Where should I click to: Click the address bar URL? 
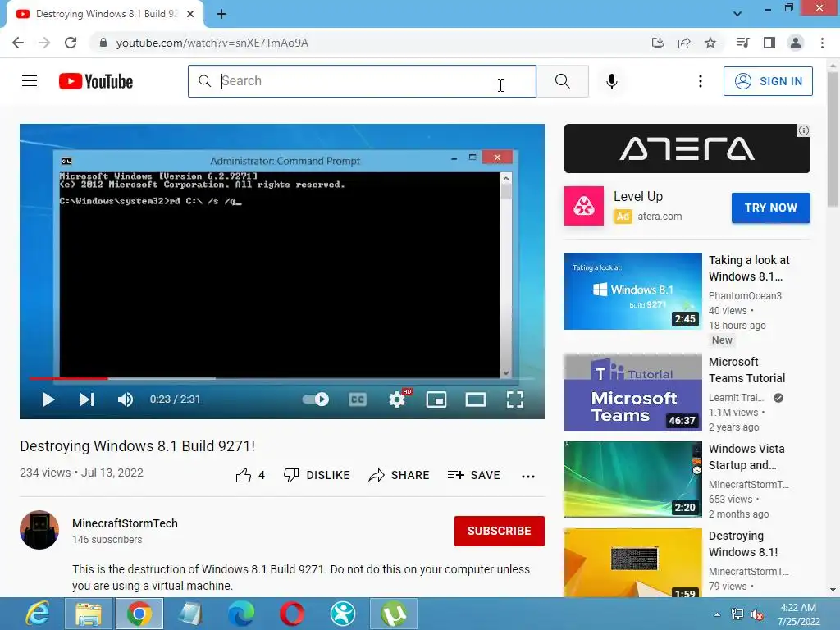tap(212, 43)
